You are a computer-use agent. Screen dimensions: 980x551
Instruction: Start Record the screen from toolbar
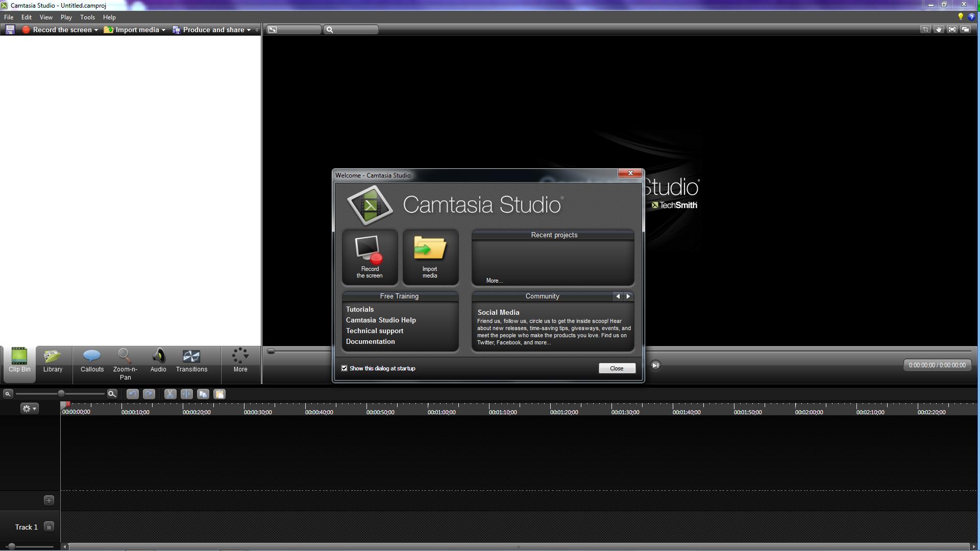57,30
